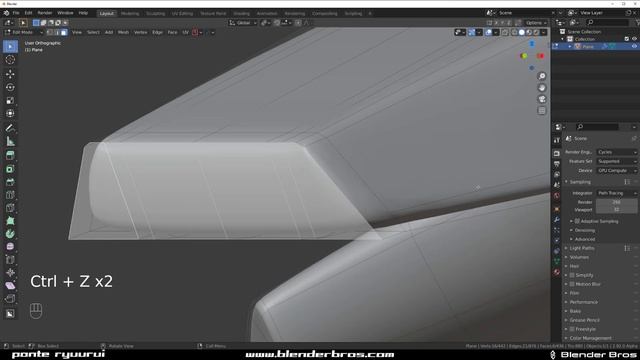This screenshot has height=360, width=640.
Task: Hide the Plane object in outliner
Action: point(634,47)
